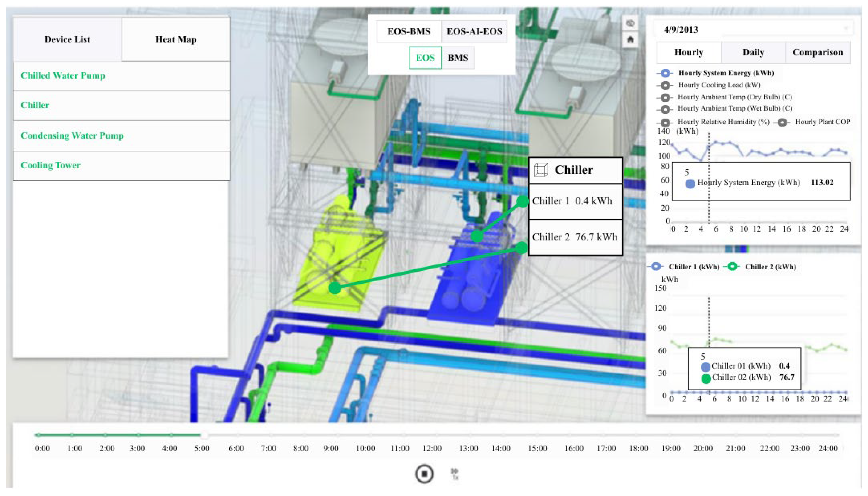Click the green marker on yellow chiller
This screenshot has height=496, width=868.
click(335, 288)
